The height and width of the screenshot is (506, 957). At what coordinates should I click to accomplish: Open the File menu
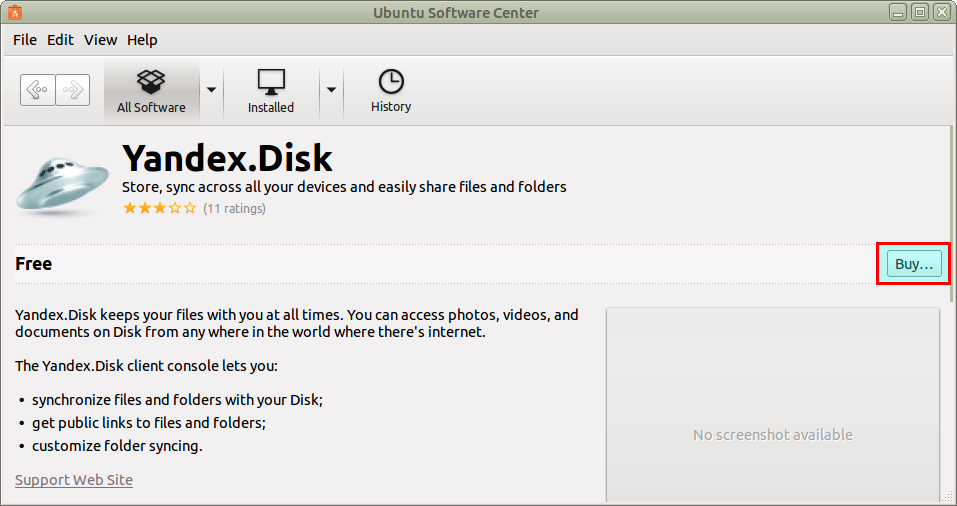(25, 40)
